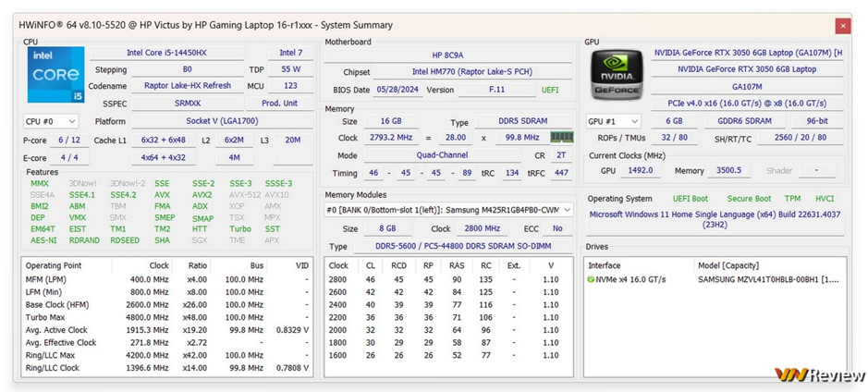Image resolution: width=868 pixels, height=392 pixels.
Task: Click the RCD column header in timings table
Action: tap(398, 265)
